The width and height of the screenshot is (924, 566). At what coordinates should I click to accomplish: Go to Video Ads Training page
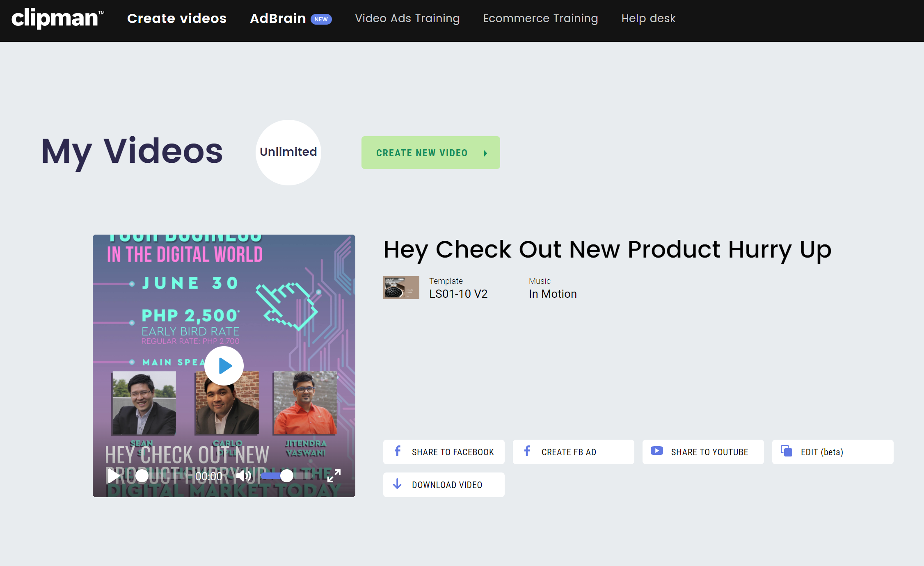[x=407, y=18]
